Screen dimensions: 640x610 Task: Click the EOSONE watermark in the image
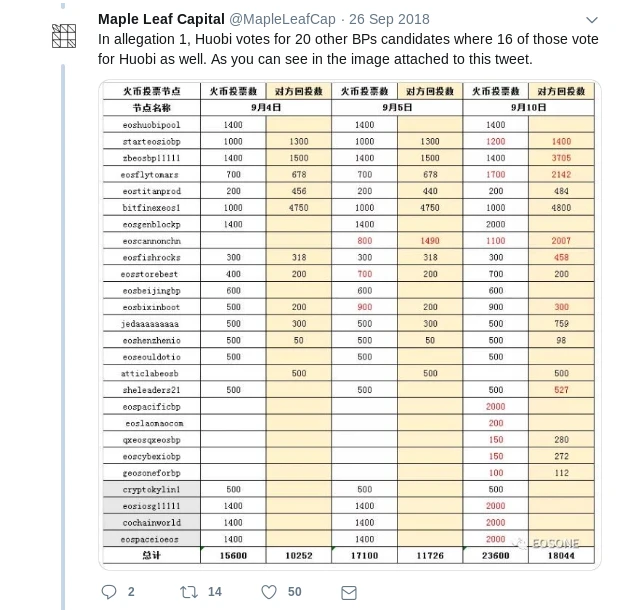pyautogui.click(x=547, y=544)
